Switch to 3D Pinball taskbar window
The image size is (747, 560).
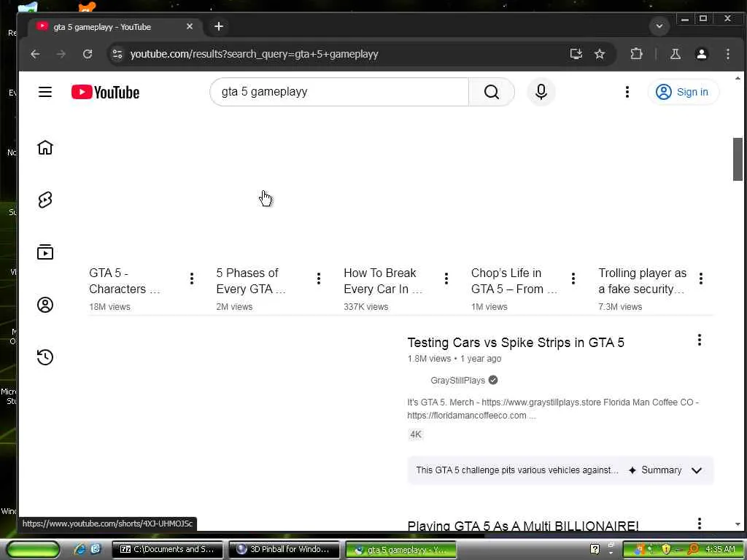pos(284,549)
